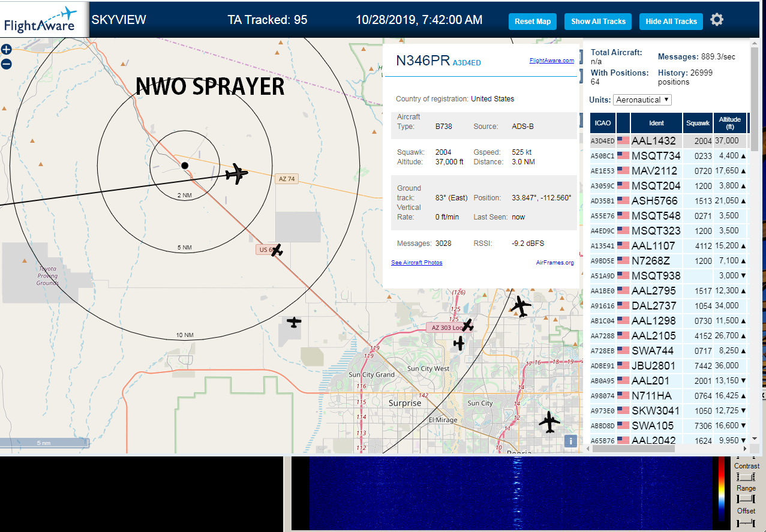Viewport: 766px width, 532px height.
Task: Sort table by ICAO column header
Action: (x=603, y=123)
